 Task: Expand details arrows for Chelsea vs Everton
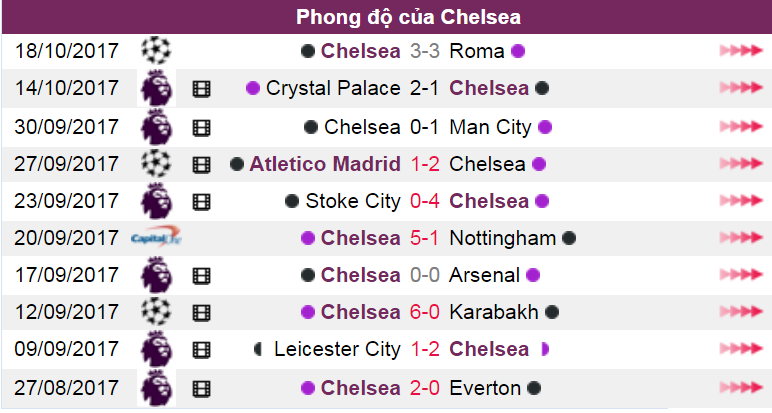(741, 387)
